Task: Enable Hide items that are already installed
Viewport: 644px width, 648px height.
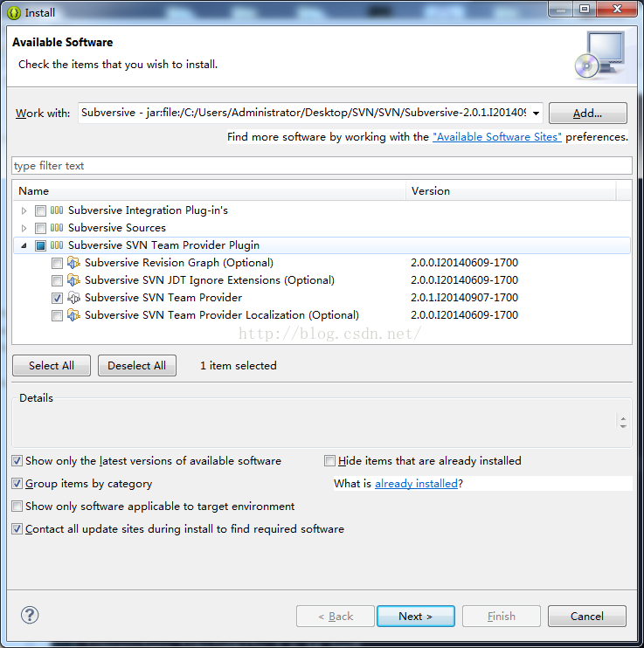Action: point(329,461)
